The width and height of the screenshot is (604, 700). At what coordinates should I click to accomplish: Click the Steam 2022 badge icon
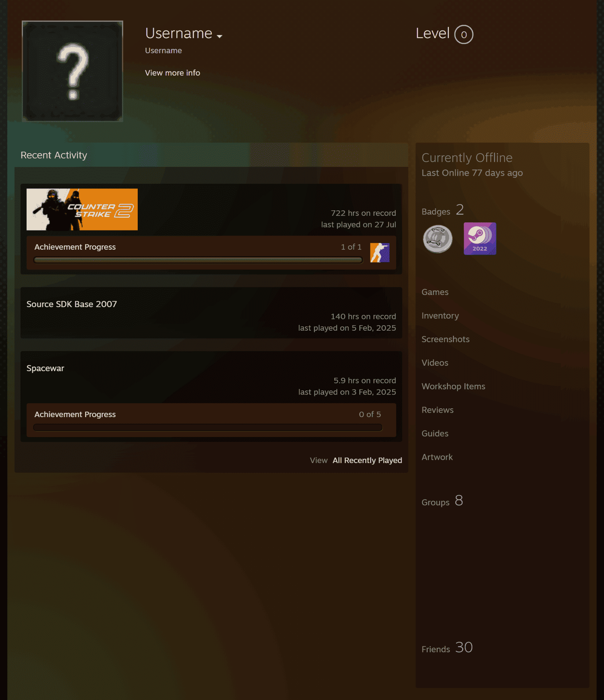[480, 239]
